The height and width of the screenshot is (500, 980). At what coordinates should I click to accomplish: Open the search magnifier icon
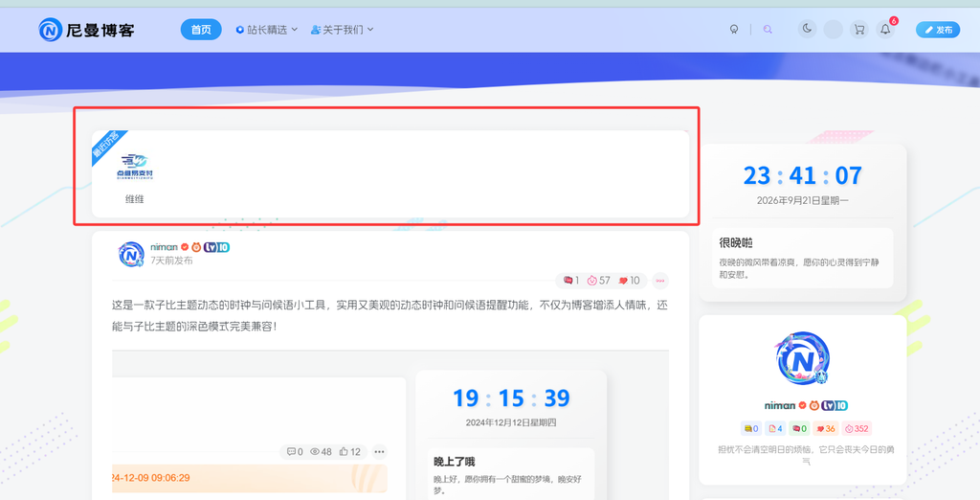click(768, 30)
